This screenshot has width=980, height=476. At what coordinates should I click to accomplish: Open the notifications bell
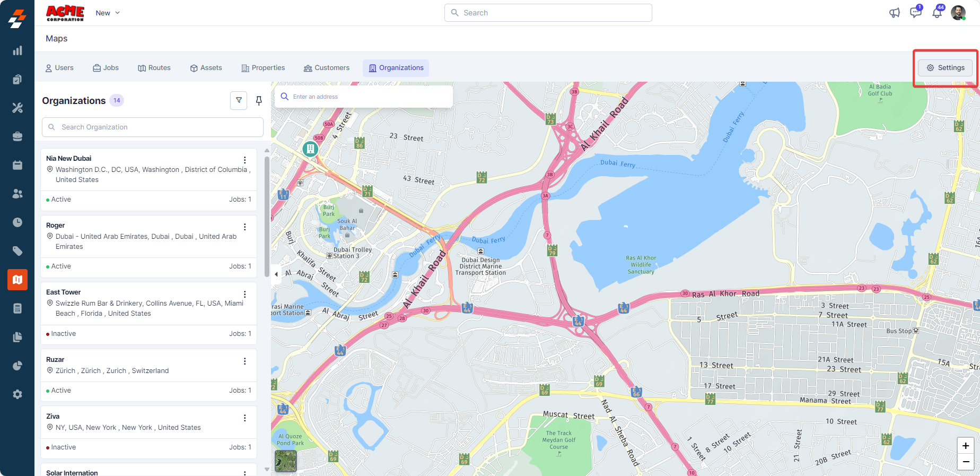(937, 13)
